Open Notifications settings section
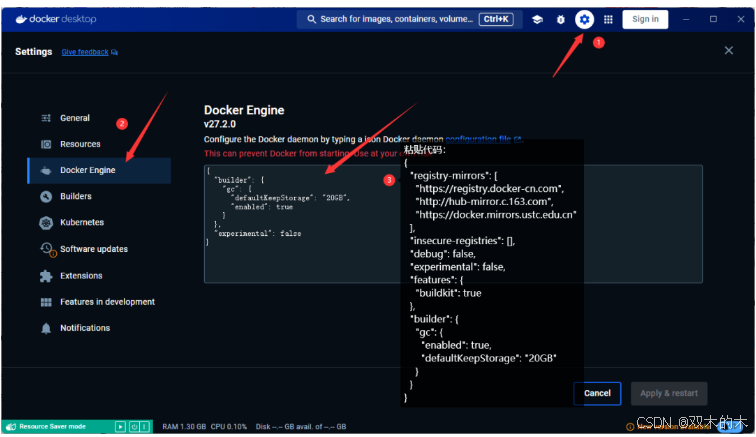Image resolution: width=756 pixels, height=437 pixels. point(99,328)
